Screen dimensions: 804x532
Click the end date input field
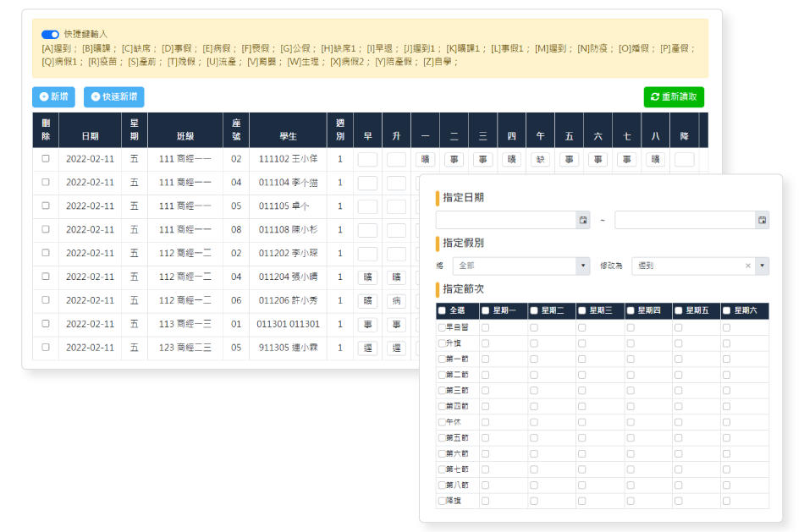pos(685,220)
